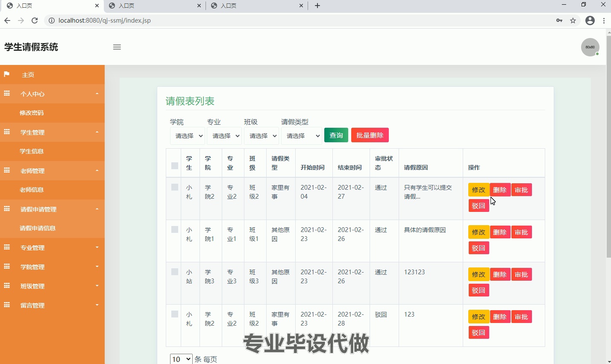Click the grid icon beside 老师管理

[7, 170]
